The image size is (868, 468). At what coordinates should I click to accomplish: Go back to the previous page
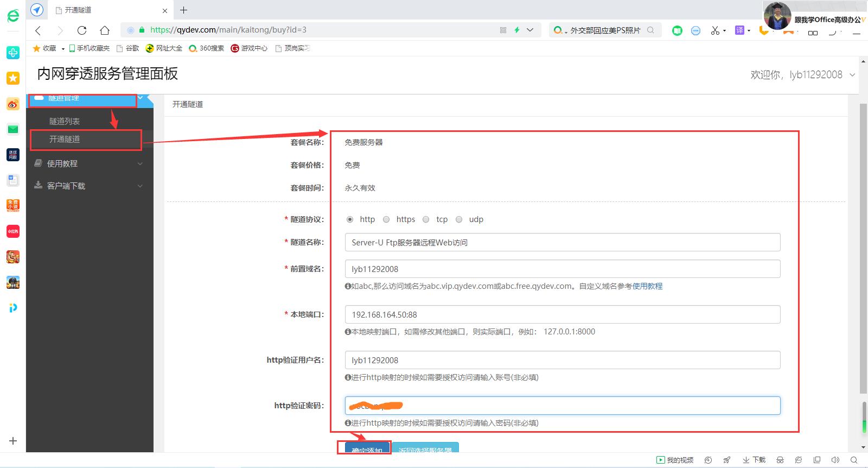[x=38, y=30]
